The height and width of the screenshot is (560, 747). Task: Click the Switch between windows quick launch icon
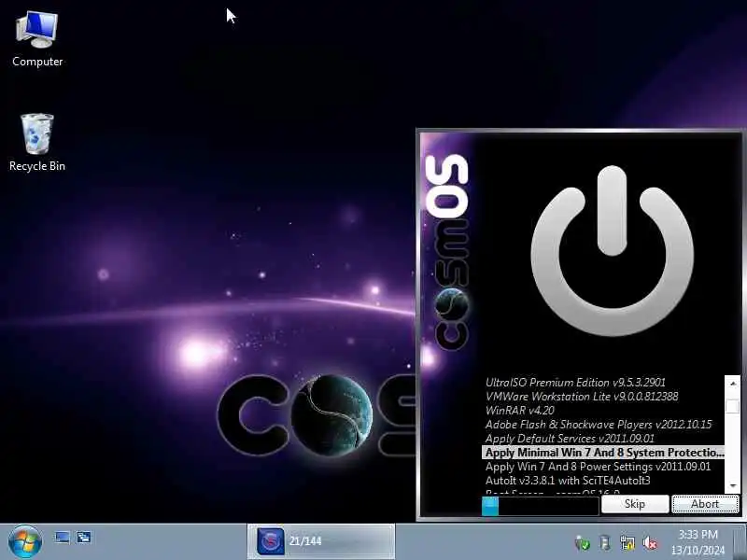pyautogui.click(x=84, y=538)
